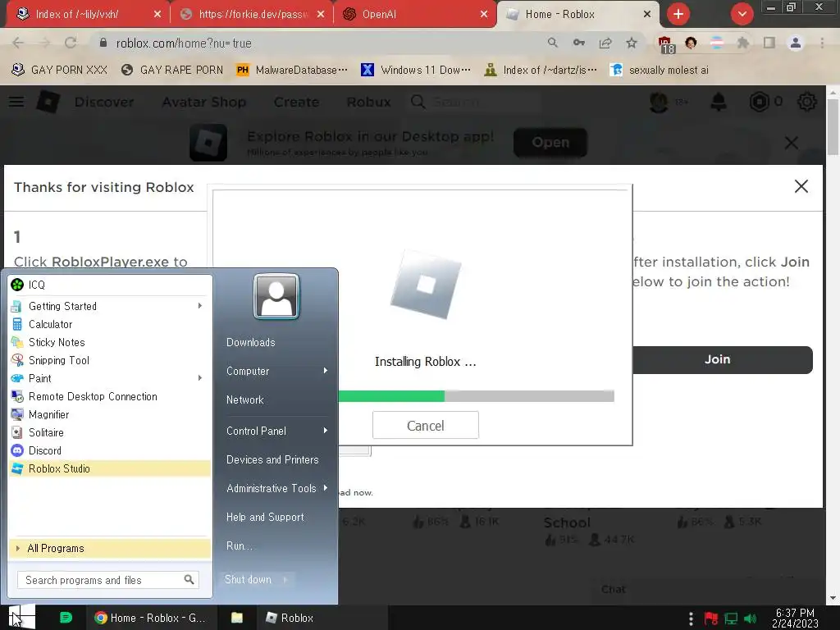Open the green chat app on taskbar
Viewport: 840px width, 630px height.
66,618
